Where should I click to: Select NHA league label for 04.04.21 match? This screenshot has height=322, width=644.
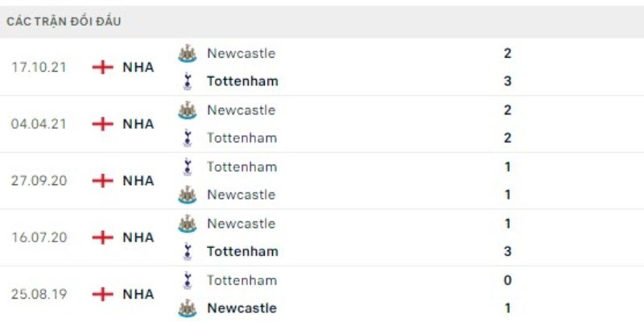pos(138,124)
